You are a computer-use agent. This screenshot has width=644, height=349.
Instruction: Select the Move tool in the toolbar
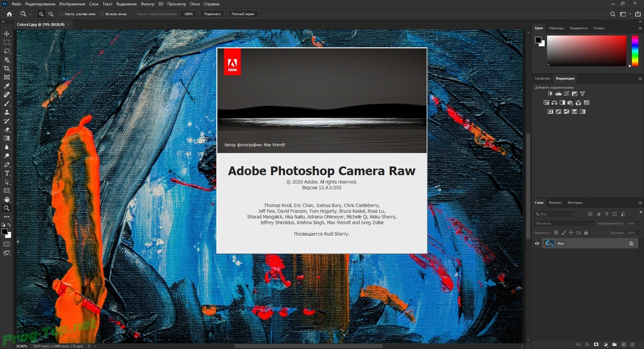point(7,33)
